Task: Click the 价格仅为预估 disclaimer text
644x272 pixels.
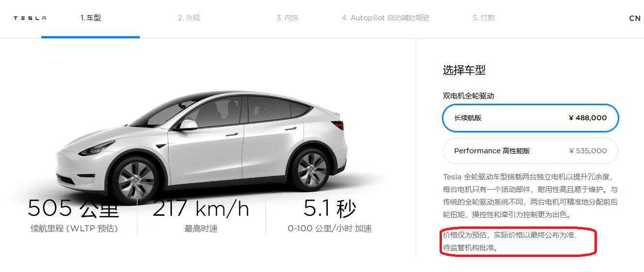Action: pos(511,235)
